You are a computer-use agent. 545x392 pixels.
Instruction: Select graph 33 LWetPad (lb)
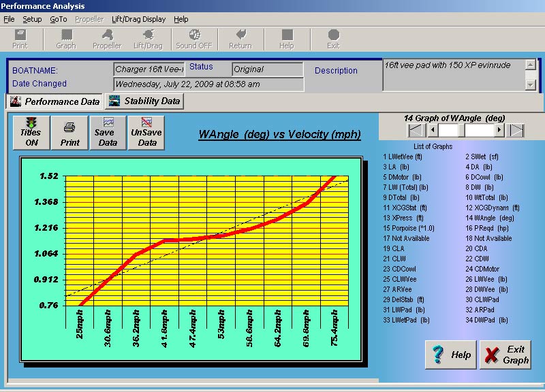pos(406,320)
